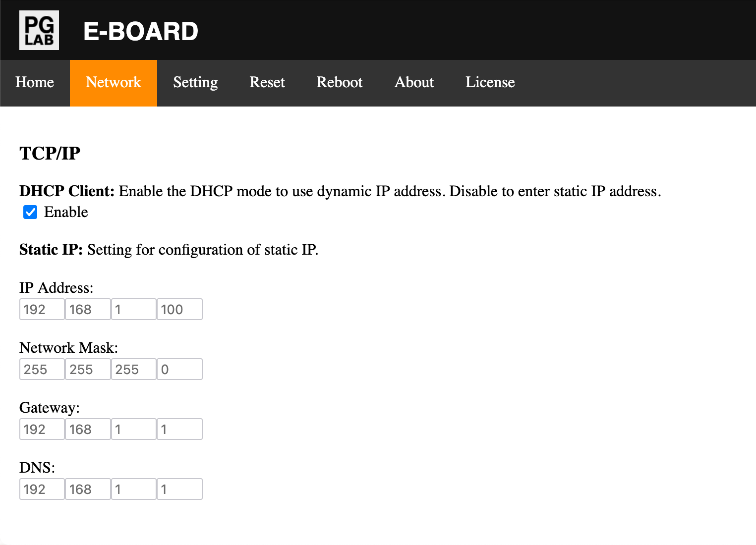Click the first Gateway octet field
The width and height of the screenshot is (756, 545).
pos(42,430)
